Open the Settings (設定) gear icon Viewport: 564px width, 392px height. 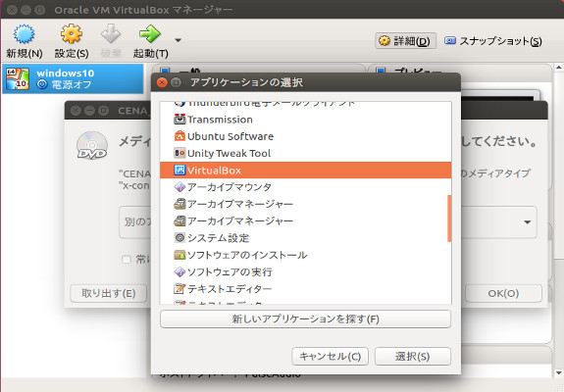coord(71,34)
